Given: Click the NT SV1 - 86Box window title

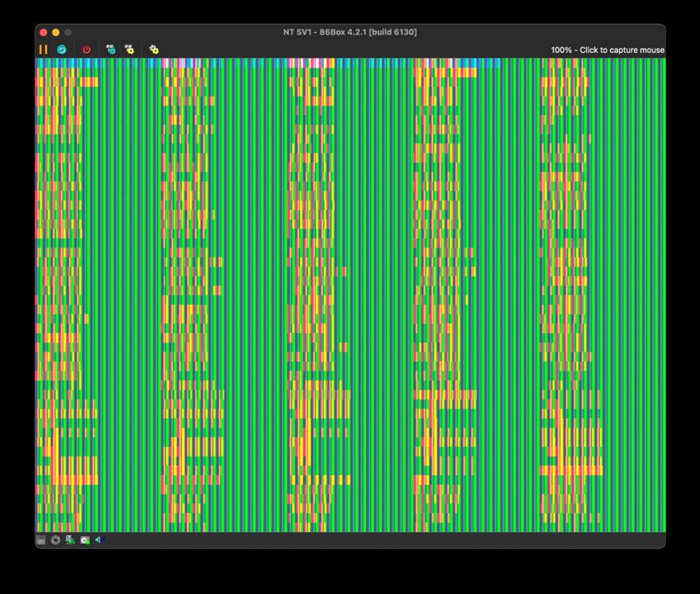Looking at the screenshot, I should tap(350, 32).
